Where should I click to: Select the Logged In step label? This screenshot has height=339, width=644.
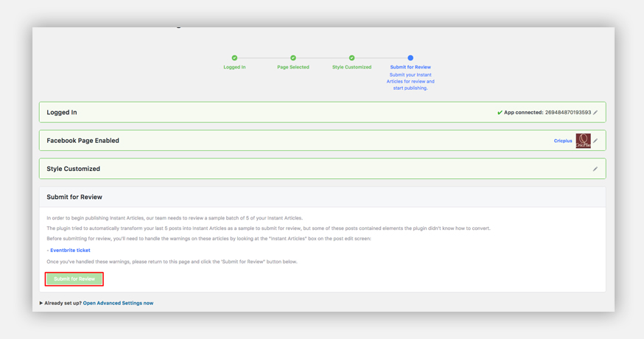pyautogui.click(x=234, y=67)
